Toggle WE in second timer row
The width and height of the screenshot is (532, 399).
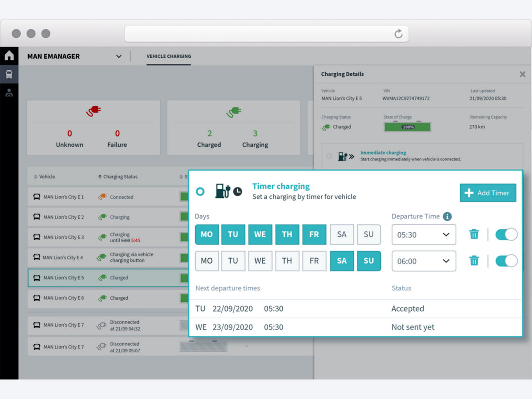click(260, 261)
